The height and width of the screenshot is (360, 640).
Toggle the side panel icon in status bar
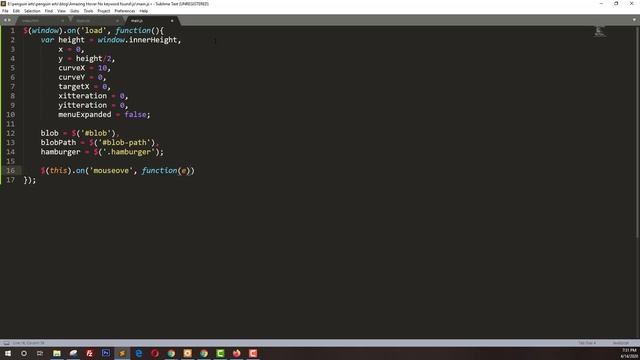pyautogui.click(x=6, y=343)
